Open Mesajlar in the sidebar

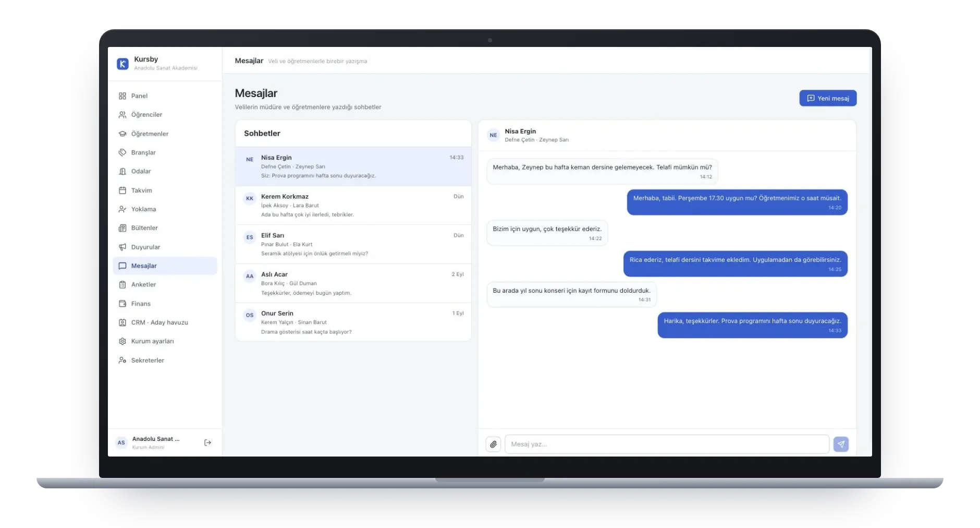coord(165,266)
